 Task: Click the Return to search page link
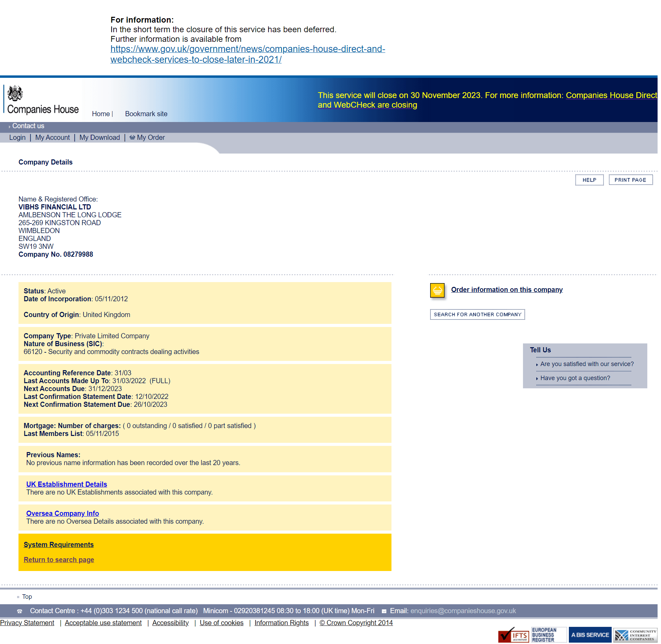tap(58, 559)
